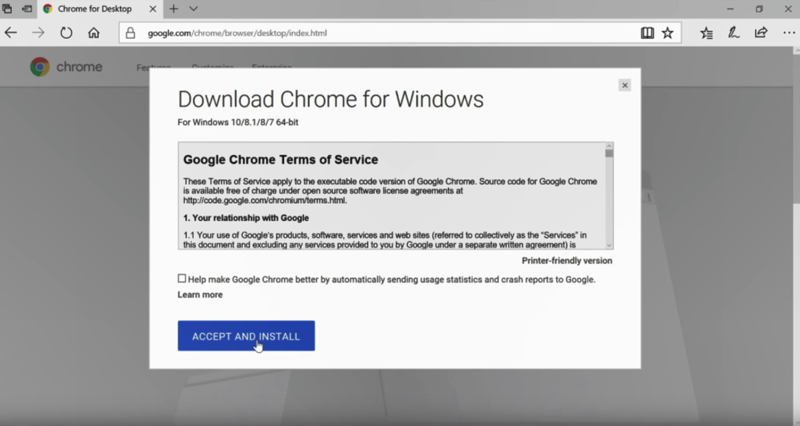The image size is (800, 426).
Task: Go back using the browser back arrow
Action: pos(11,33)
